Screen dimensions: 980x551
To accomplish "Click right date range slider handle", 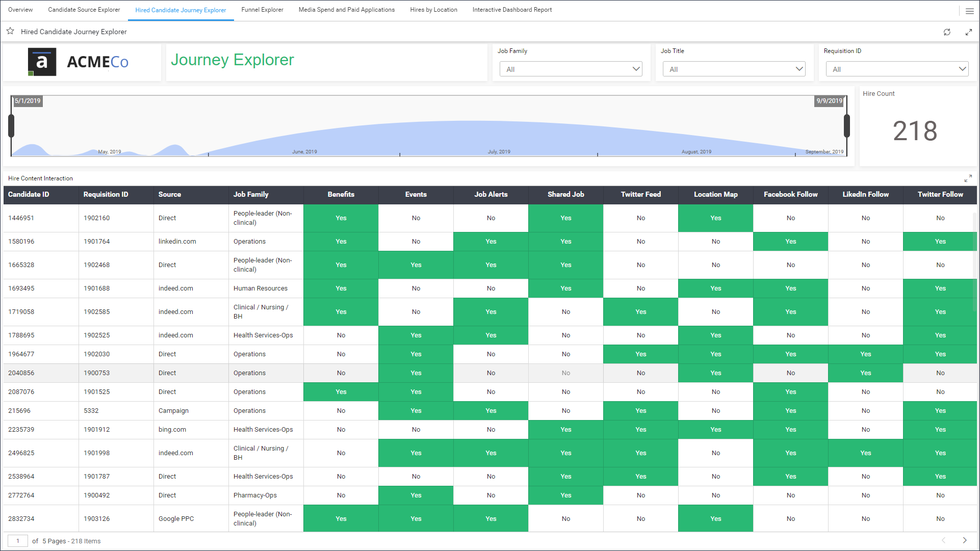I will [x=847, y=126].
